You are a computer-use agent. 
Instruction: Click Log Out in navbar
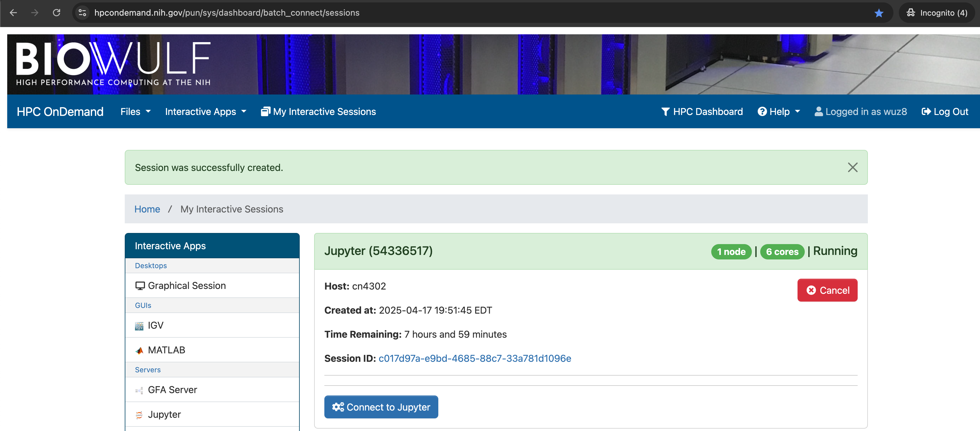(x=945, y=112)
